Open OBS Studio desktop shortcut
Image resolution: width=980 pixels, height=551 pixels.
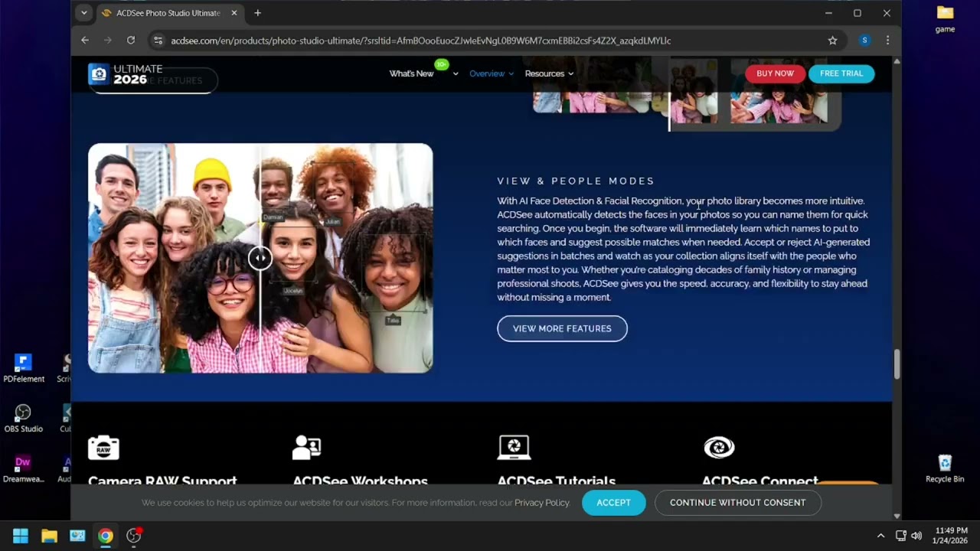[x=24, y=419]
